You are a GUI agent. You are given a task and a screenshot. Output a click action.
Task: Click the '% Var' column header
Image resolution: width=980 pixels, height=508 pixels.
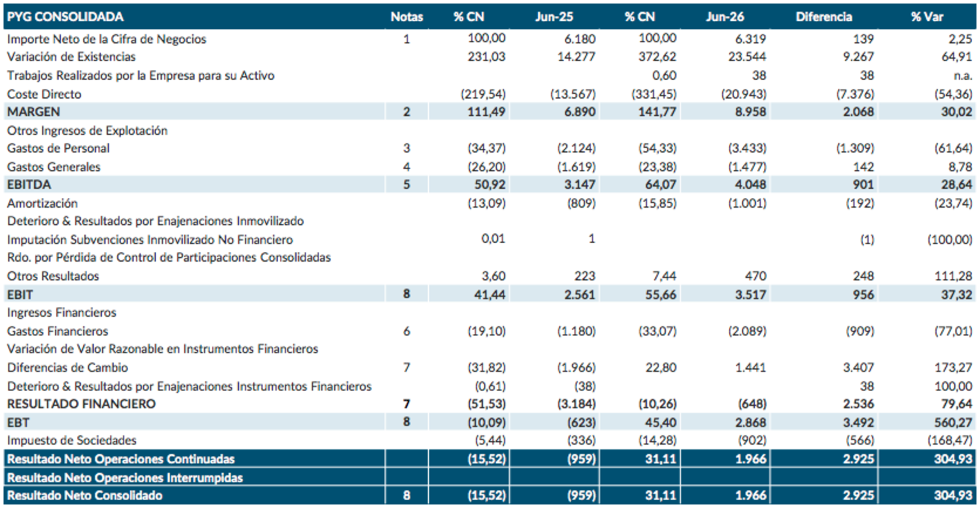[x=927, y=17]
